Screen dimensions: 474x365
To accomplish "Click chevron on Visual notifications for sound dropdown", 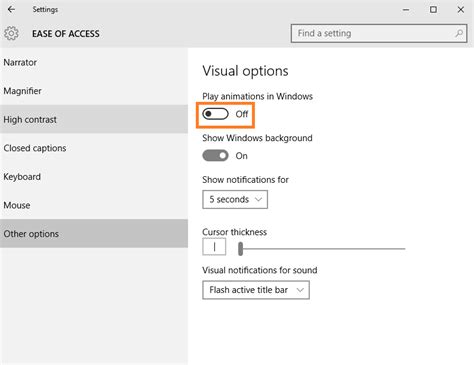I will point(300,290).
